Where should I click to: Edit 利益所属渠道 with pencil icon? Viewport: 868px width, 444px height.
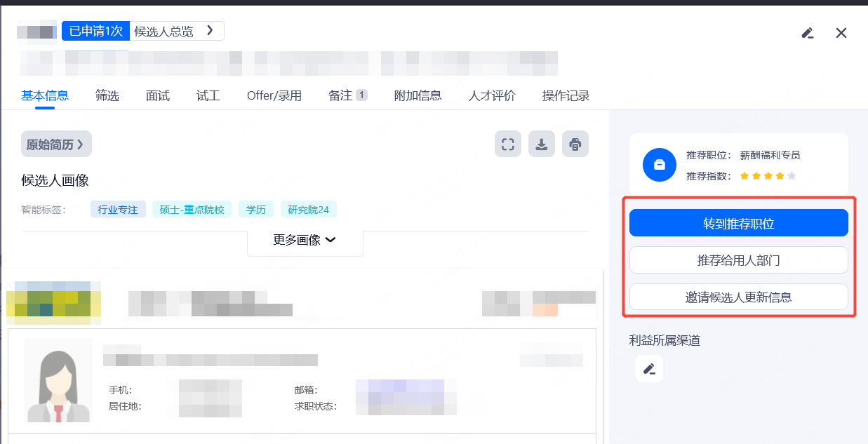649,368
